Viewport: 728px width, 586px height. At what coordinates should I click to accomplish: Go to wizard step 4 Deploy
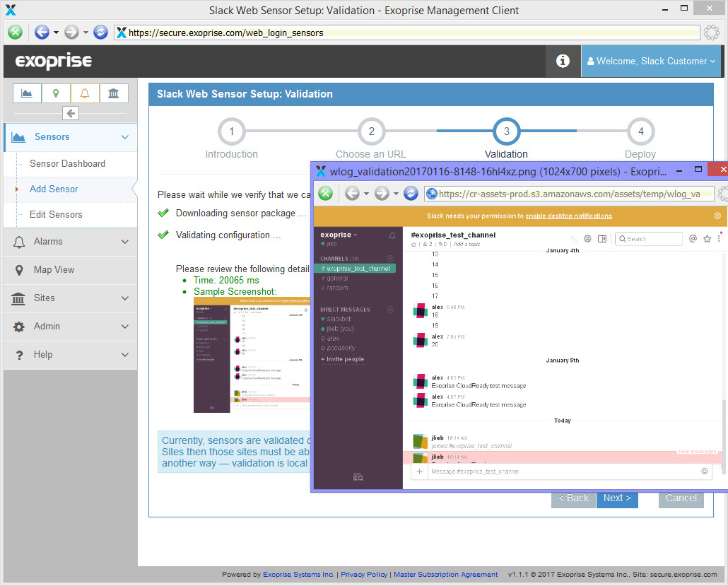point(641,131)
